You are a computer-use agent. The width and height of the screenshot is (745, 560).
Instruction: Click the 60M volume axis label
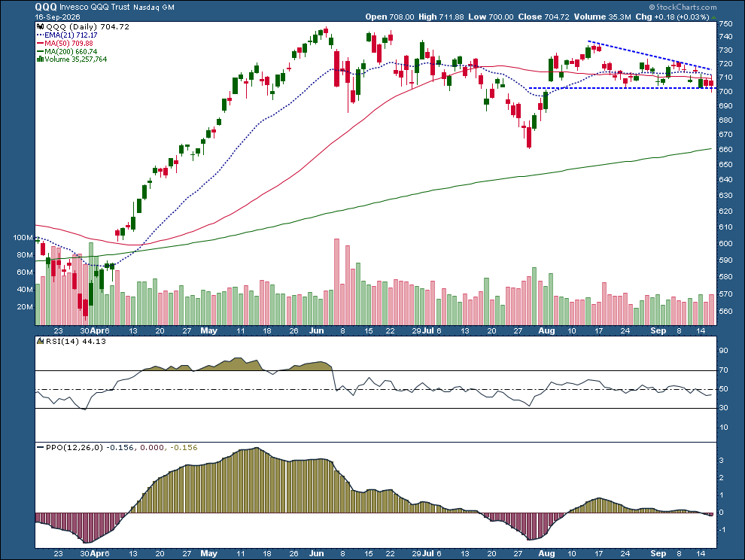pyautogui.click(x=25, y=272)
